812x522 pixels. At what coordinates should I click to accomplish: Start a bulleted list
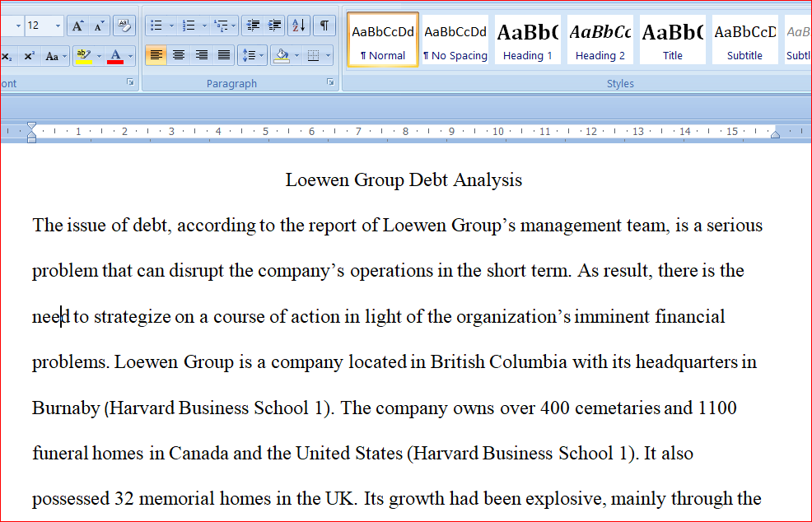pyautogui.click(x=156, y=26)
